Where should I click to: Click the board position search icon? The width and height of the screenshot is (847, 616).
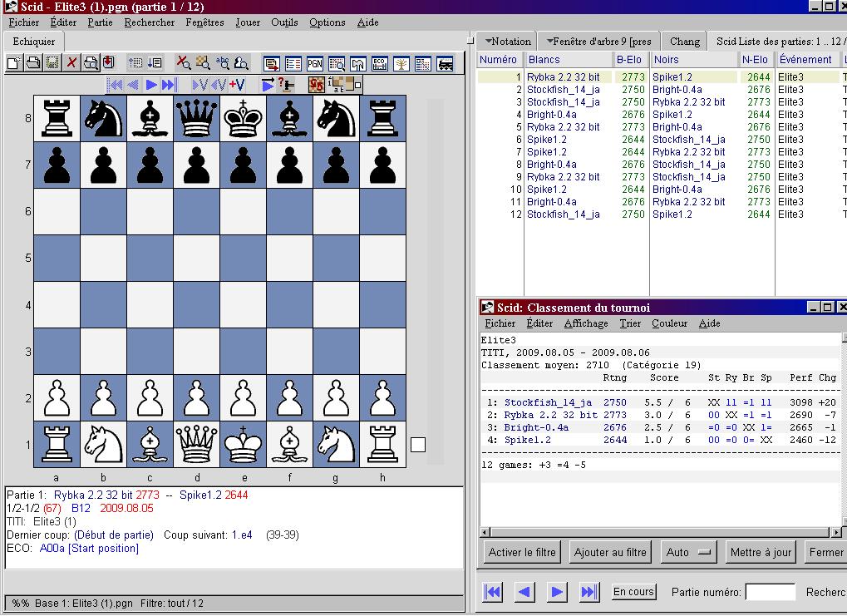(202, 63)
